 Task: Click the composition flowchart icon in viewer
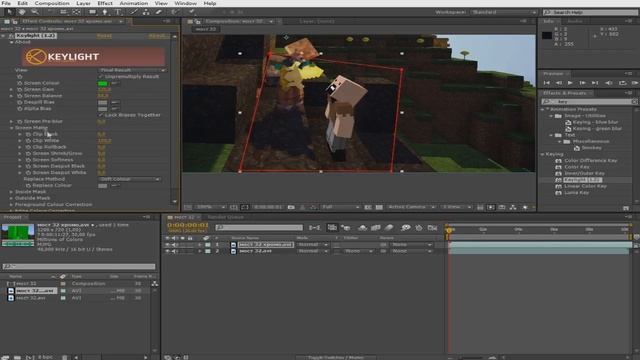click(x=513, y=207)
